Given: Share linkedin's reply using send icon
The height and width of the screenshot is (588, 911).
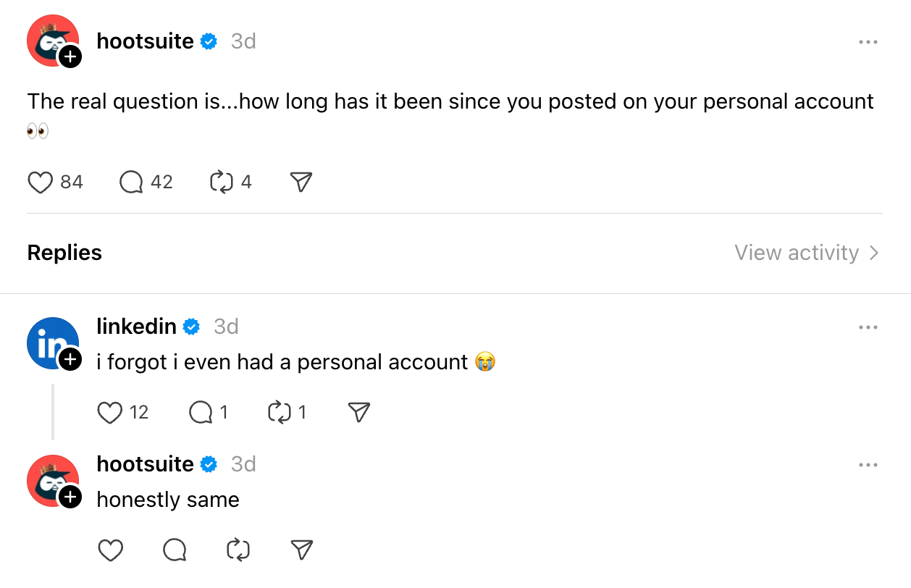Looking at the screenshot, I should 359,413.
